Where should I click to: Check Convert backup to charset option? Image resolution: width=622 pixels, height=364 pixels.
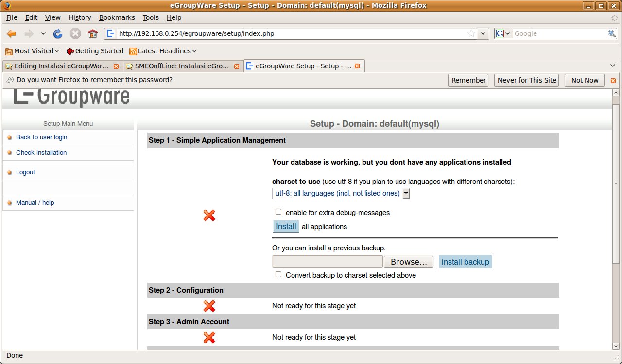pyautogui.click(x=278, y=274)
